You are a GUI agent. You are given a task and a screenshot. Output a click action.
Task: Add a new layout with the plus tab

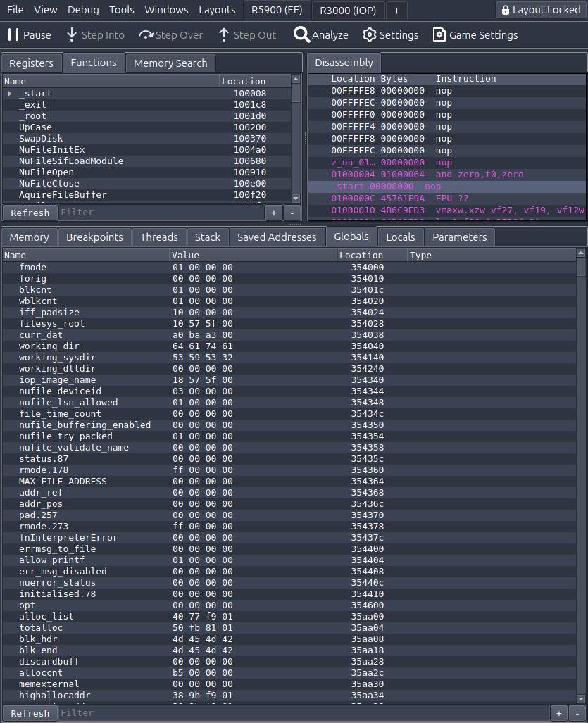pos(396,11)
